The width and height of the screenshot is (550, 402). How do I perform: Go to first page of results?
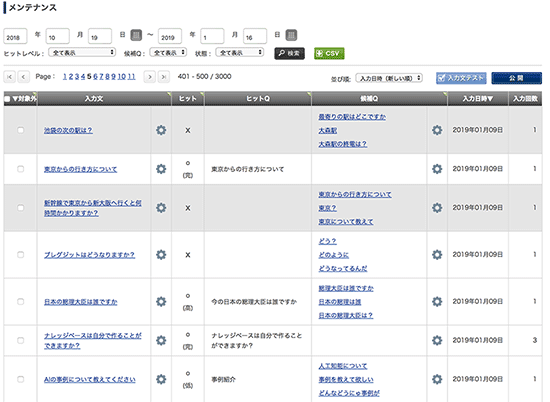click(x=9, y=76)
